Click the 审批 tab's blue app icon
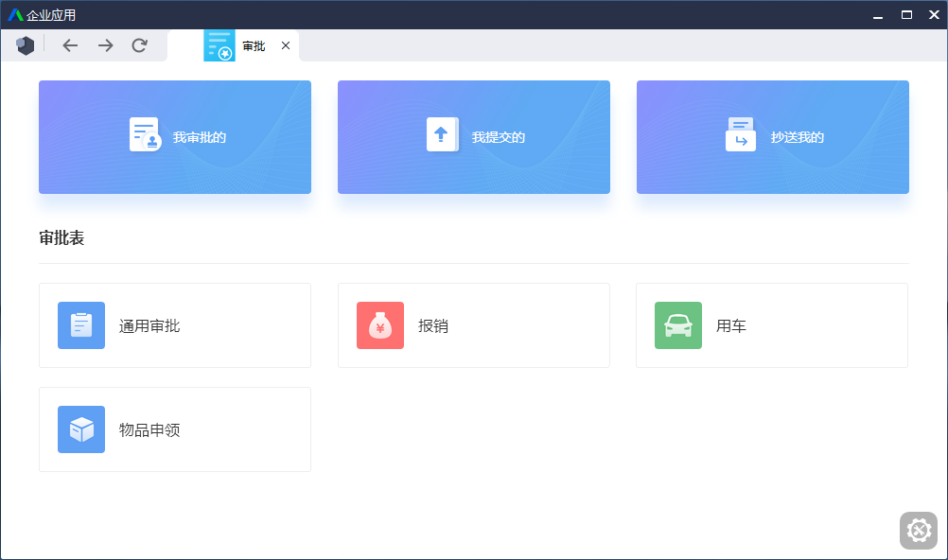The image size is (948, 560). pyautogui.click(x=219, y=45)
